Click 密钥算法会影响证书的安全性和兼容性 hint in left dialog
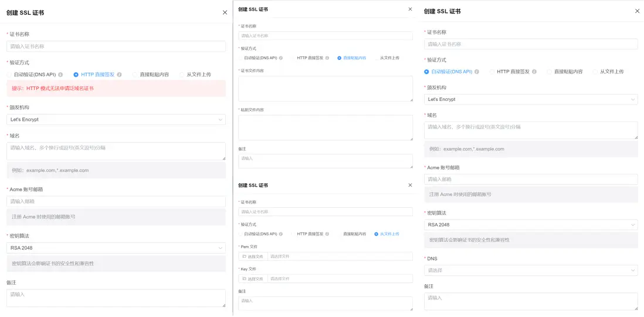 pos(116,263)
